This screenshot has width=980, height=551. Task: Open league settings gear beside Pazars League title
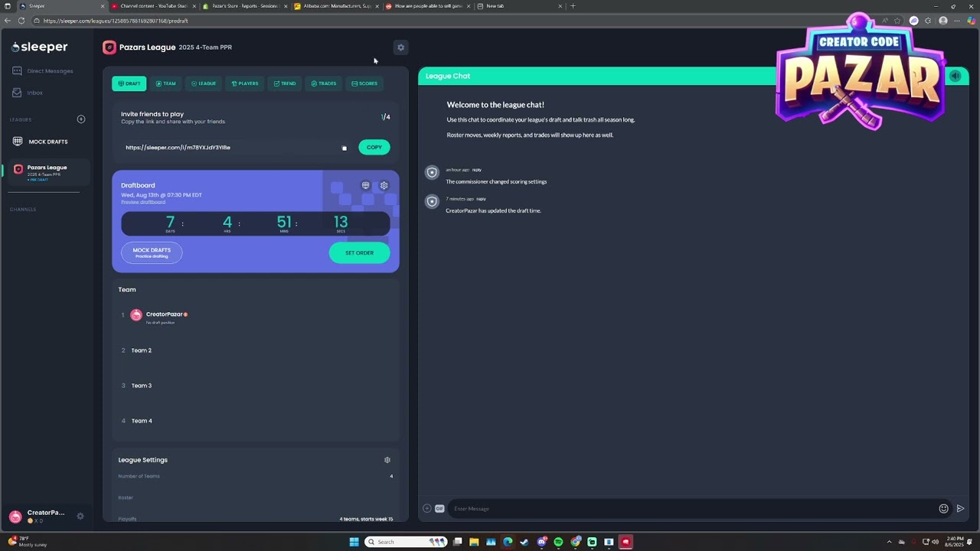click(400, 47)
